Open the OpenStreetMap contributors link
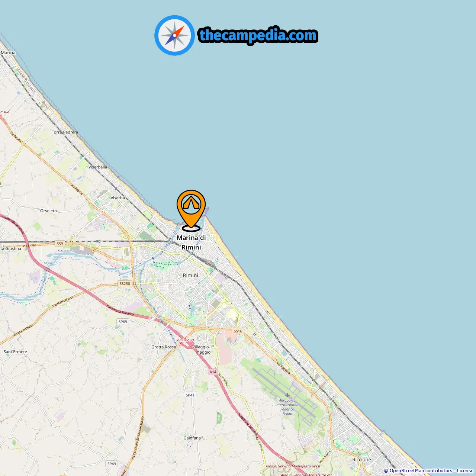 pos(421,471)
